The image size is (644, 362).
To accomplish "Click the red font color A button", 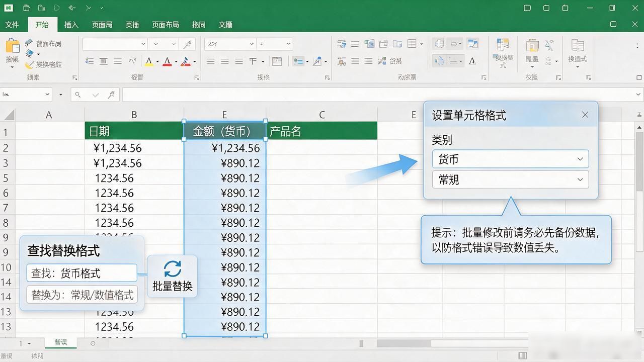I will click(167, 61).
